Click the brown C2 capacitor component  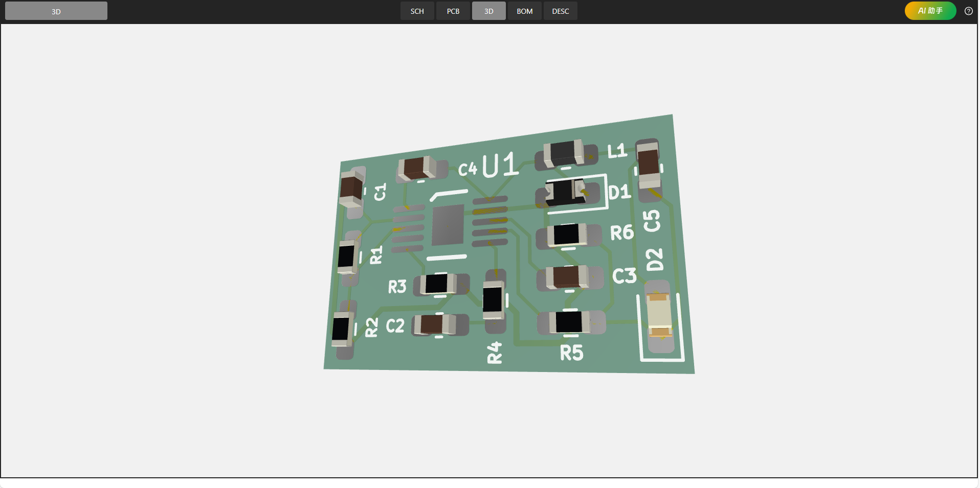pyautogui.click(x=434, y=324)
